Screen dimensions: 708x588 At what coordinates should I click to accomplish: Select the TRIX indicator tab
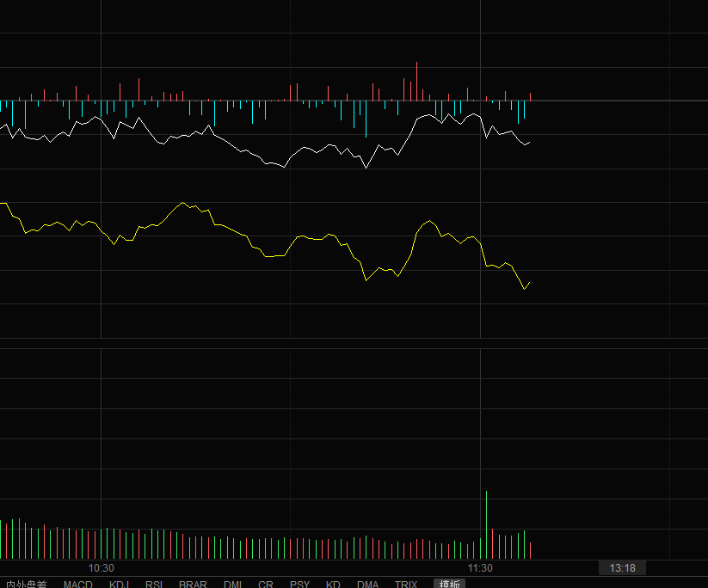pos(406,584)
